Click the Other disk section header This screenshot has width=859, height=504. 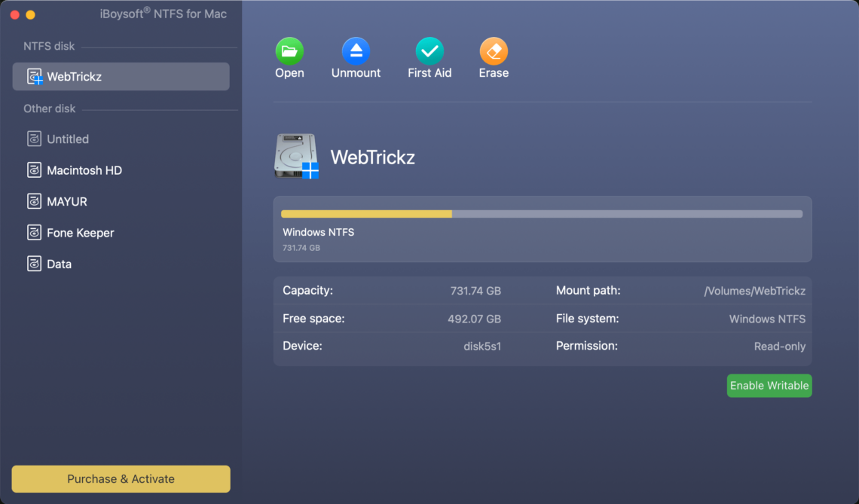click(49, 108)
